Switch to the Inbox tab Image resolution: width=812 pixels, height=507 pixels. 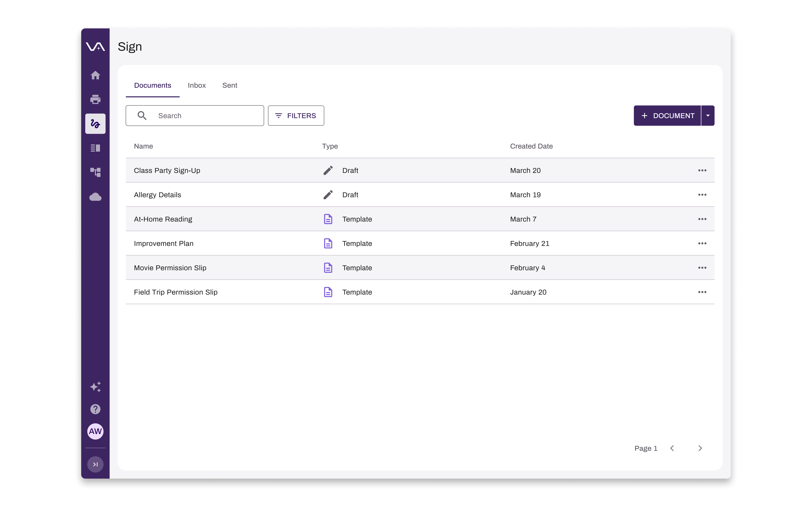click(x=197, y=85)
